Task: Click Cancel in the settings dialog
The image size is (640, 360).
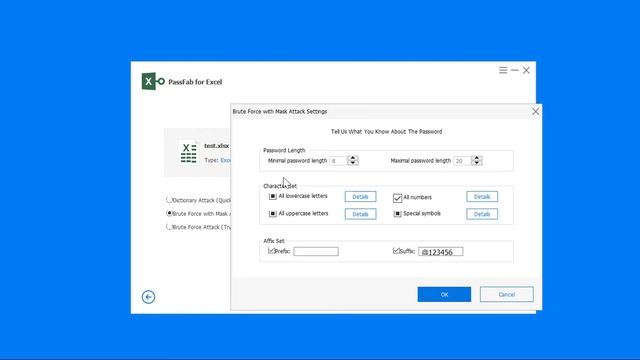Action: point(507,294)
